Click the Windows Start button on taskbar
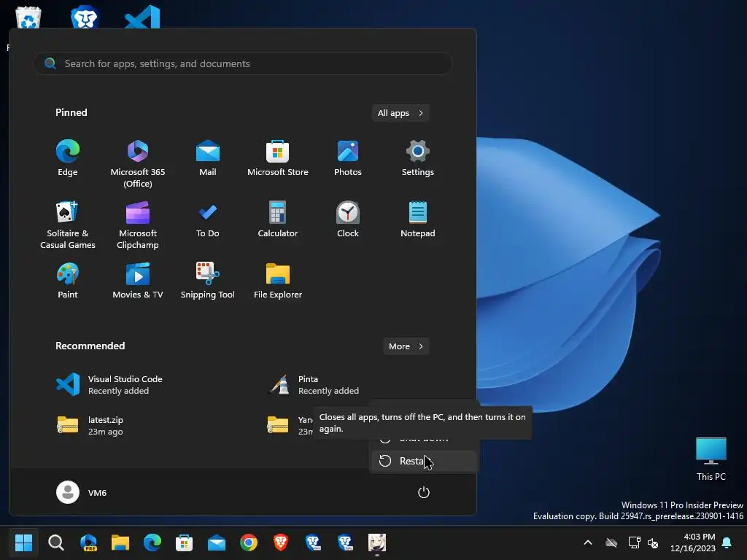This screenshot has height=560, width=747. pos(23,542)
